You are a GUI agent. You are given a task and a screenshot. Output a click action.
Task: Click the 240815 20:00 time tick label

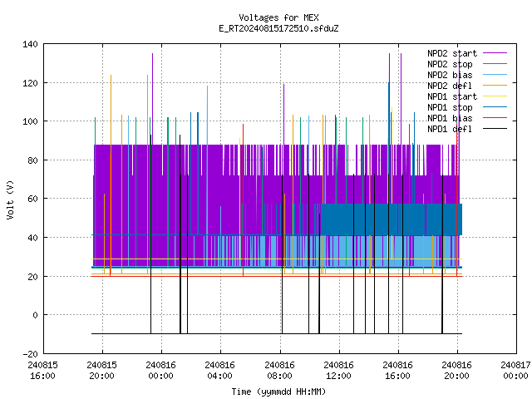point(101,370)
